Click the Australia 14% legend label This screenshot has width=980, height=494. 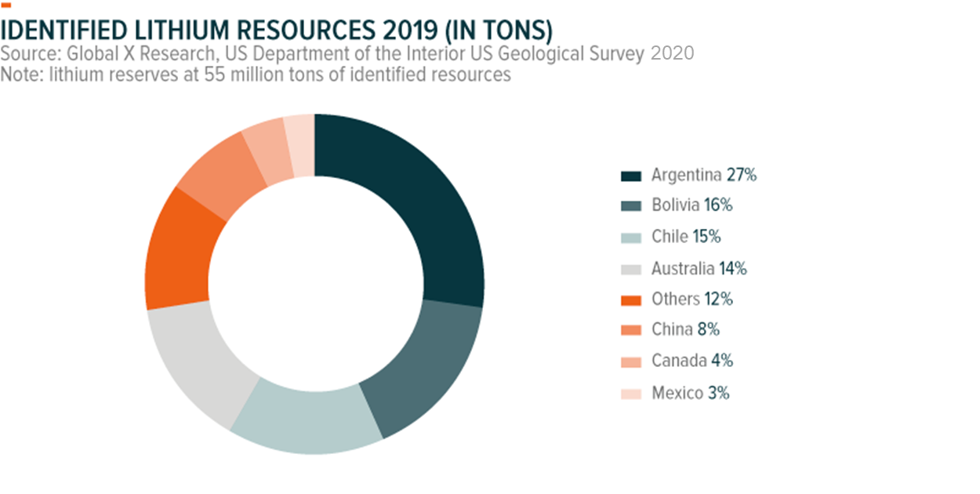(x=699, y=269)
